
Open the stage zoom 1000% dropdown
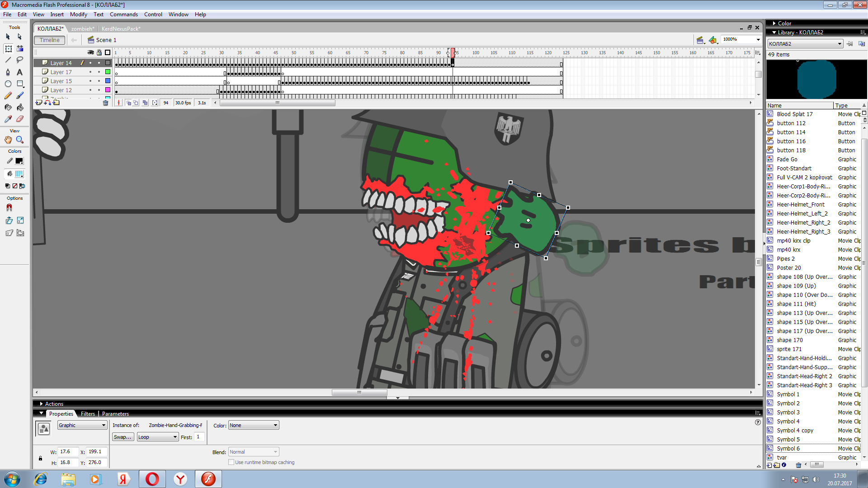pos(758,40)
